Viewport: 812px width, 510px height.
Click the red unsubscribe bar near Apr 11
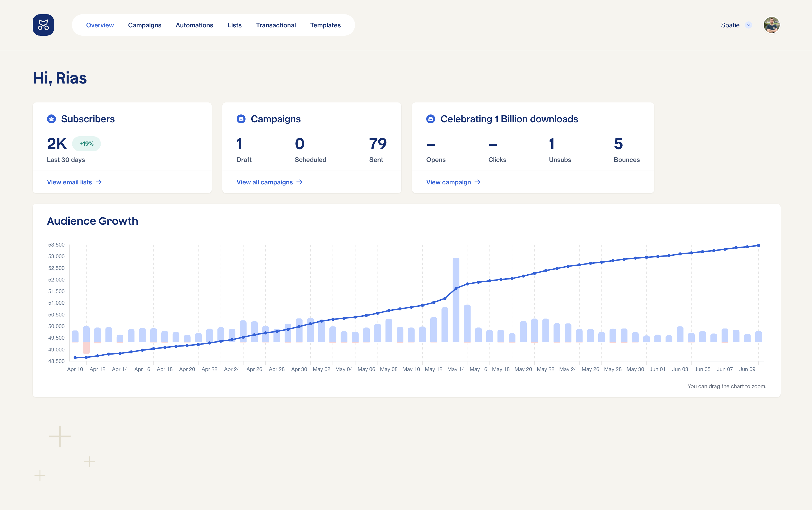click(86, 348)
